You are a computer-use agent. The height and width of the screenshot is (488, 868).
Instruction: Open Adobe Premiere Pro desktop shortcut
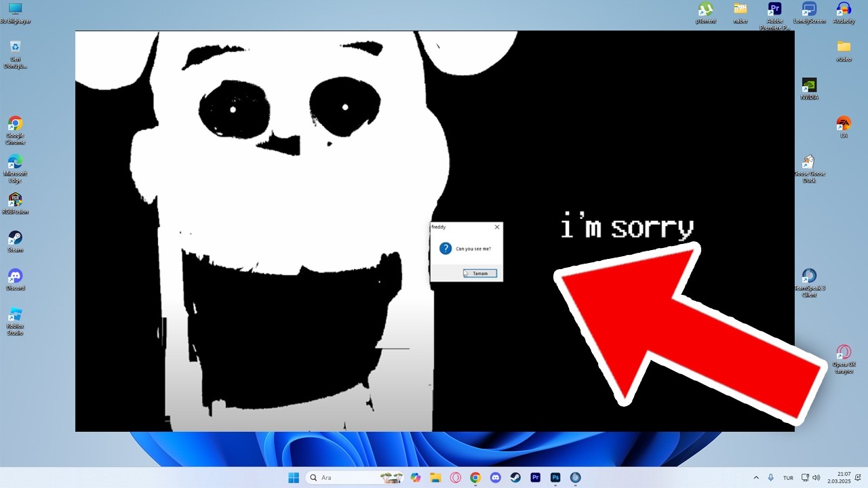[774, 16]
